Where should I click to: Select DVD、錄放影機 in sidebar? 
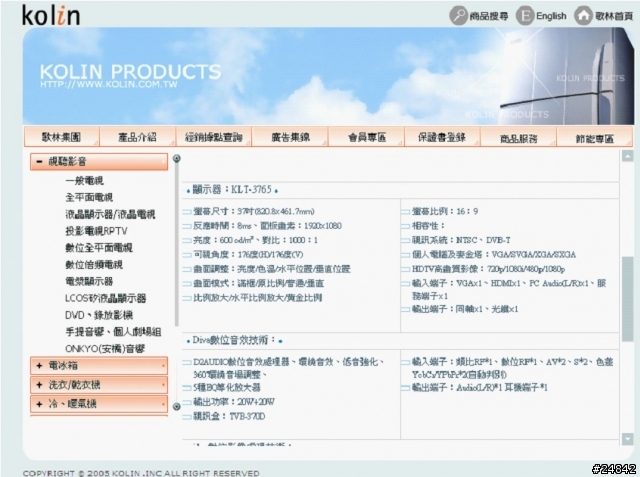(99, 315)
